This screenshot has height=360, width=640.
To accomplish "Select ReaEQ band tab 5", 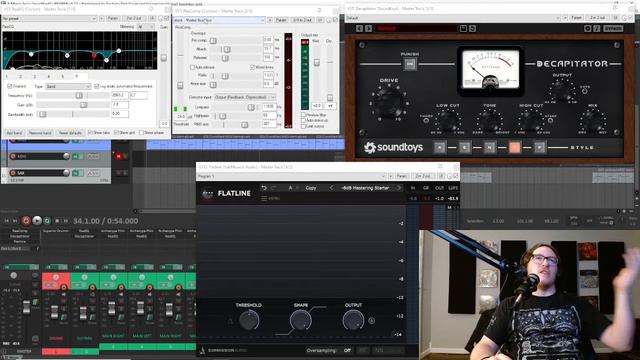I will (62, 76).
